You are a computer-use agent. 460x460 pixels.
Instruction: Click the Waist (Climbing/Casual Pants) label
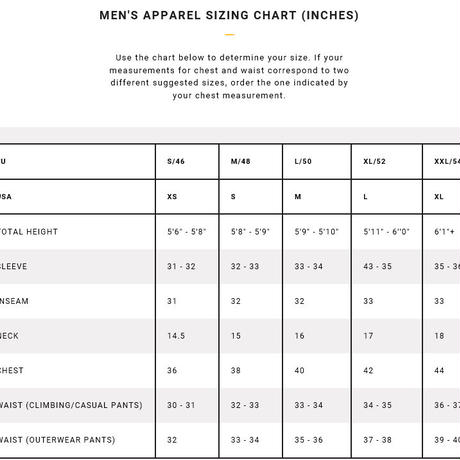pyautogui.click(x=71, y=405)
